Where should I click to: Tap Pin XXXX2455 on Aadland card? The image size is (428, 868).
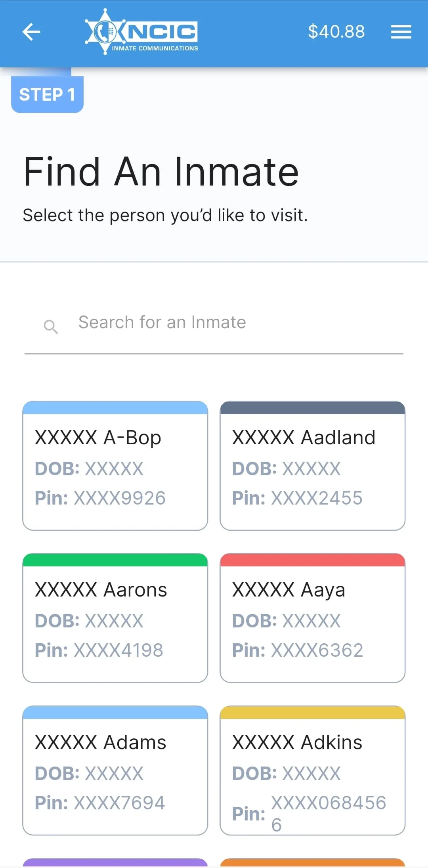[x=297, y=498]
